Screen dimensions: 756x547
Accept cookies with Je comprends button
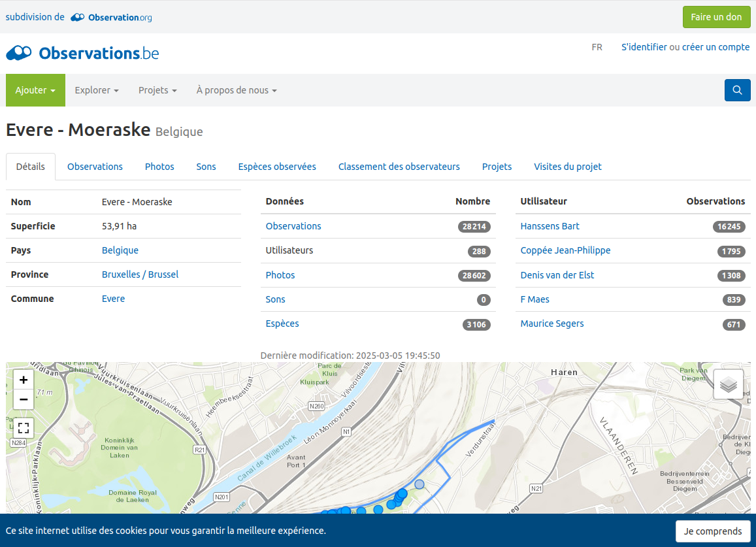pyautogui.click(x=713, y=531)
